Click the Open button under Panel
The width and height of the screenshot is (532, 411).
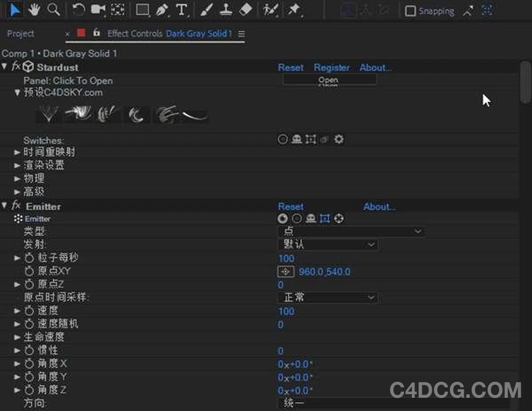coord(328,80)
